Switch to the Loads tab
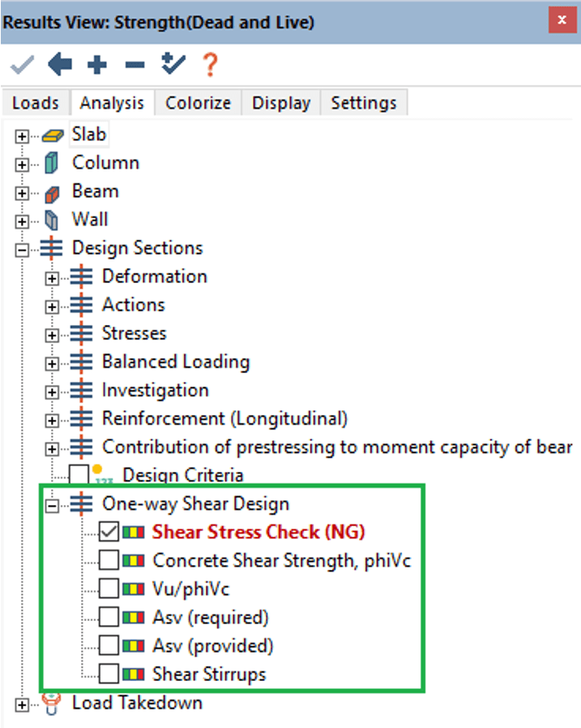581x728 pixels. tap(35, 103)
